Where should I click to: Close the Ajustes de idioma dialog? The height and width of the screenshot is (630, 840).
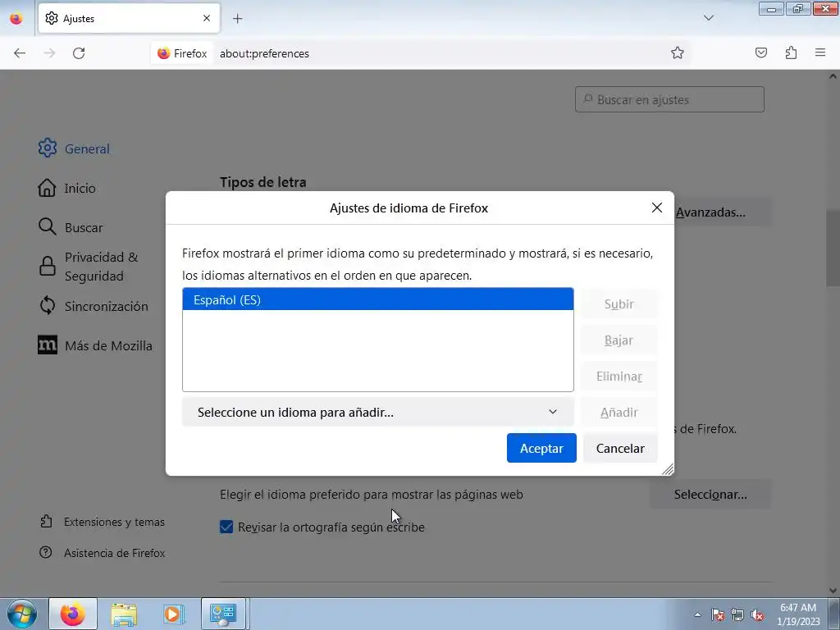pyautogui.click(x=657, y=208)
